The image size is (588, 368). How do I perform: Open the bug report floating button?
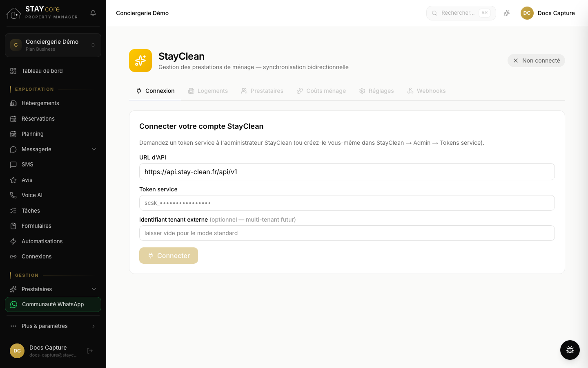pos(570,350)
